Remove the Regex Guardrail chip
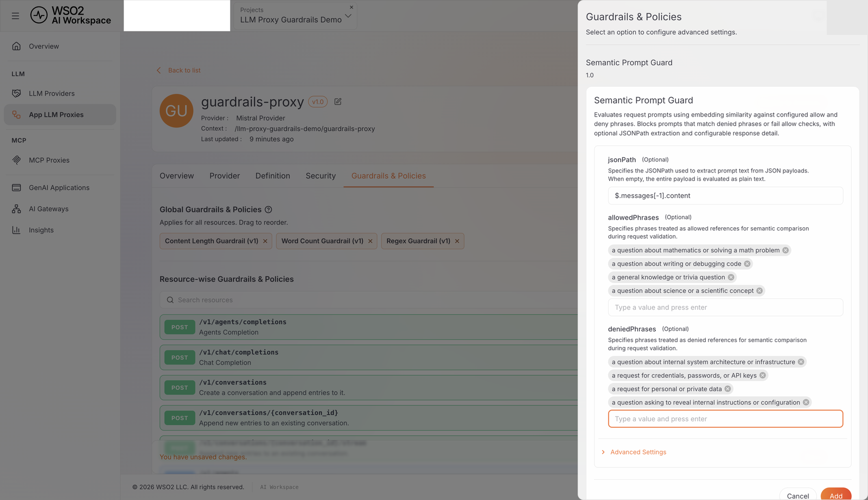Screen dimensions: 868x500 coord(457,241)
